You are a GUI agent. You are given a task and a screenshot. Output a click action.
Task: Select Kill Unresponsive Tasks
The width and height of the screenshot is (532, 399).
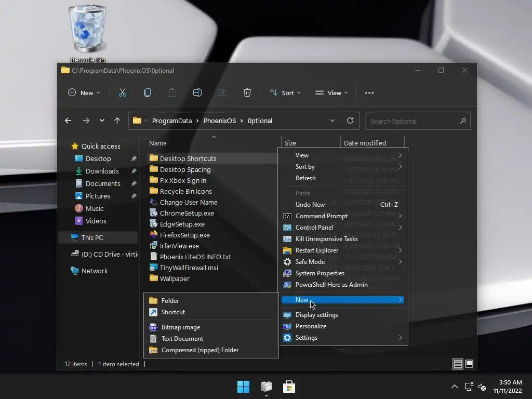[343, 238]
